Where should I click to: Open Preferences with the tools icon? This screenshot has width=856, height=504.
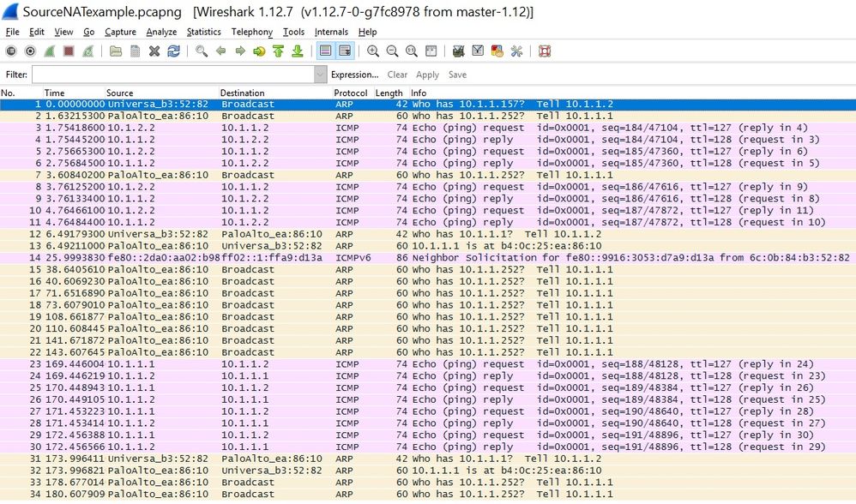pos(516,51)
